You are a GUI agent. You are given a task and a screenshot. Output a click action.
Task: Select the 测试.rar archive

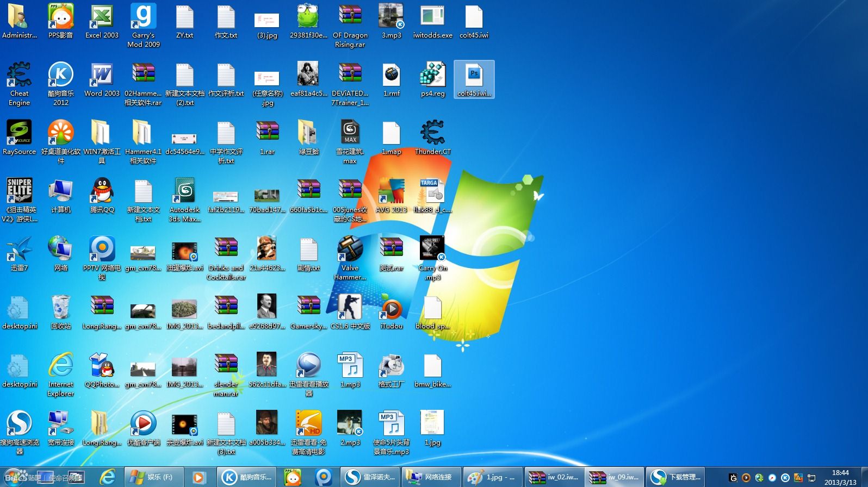pyautogui.click(x=391, y=254)
